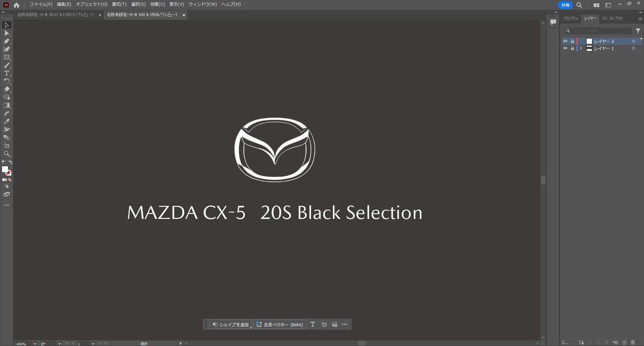Switch to 名称未設定-1 document tab

pyautogui.click(x=55, y=15)
